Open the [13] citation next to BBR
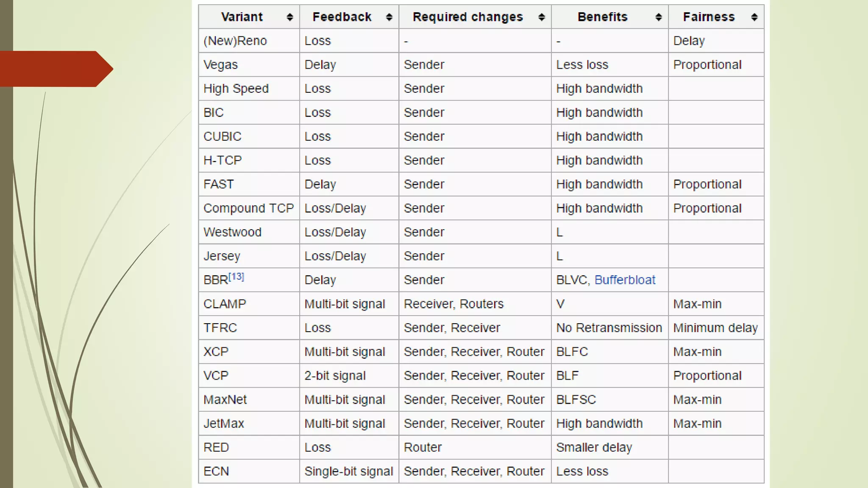Image resolution: width=868 pixels, height=488 pixels. (236, 277)
